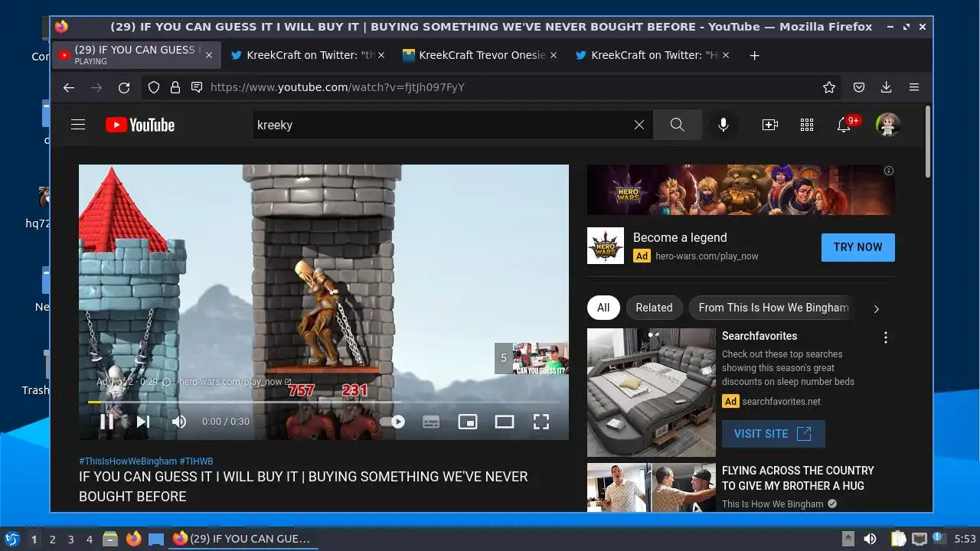Viewport: 980px width, 551px height.
Task: Open Searchfavorites ad options menu
Action: pyautogui.click(x=886, y=337)
